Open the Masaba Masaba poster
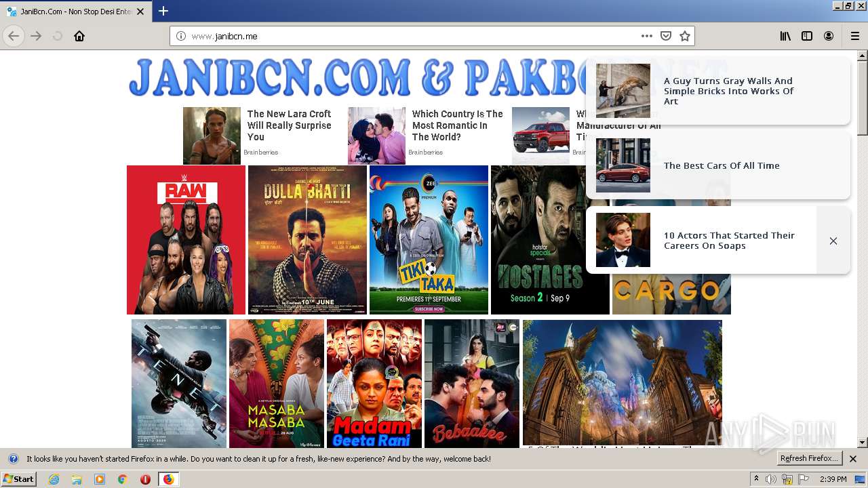This screenshot has height=488, width=868. point(277,384)
